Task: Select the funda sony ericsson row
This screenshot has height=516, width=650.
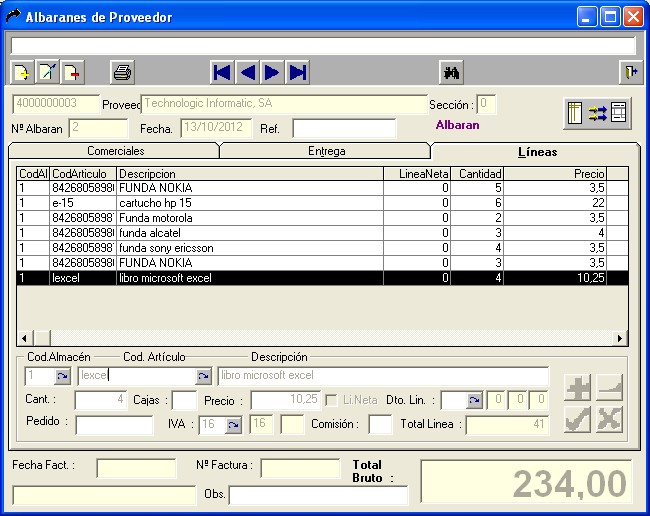Action: 323,248
